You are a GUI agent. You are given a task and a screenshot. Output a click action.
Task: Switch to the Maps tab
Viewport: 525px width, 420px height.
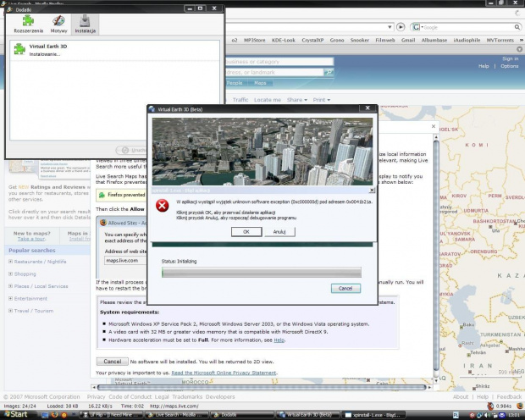[x=260, y=83]
